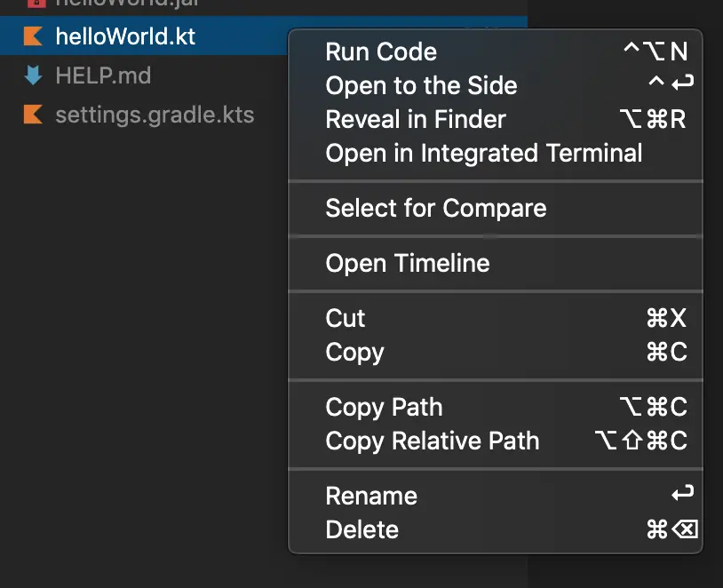Select the helloWorld.kt file
This screenshot has height=588, width=723.
tap(125, 36)
